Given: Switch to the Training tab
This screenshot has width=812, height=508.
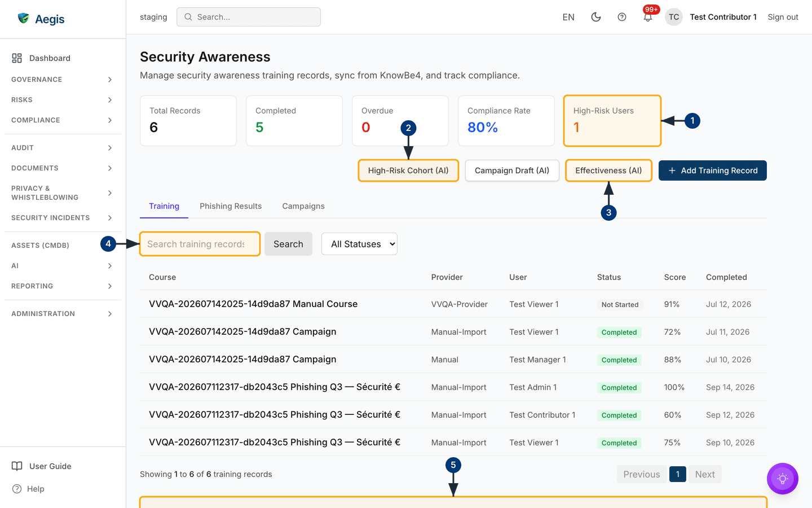Looking at the screenshot, I should pos(164,206).
